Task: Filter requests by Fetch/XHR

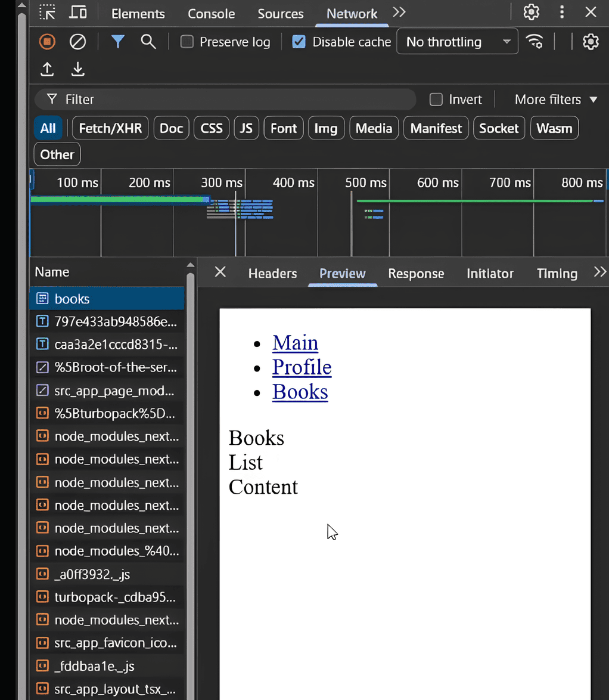Action: [110, 128]
